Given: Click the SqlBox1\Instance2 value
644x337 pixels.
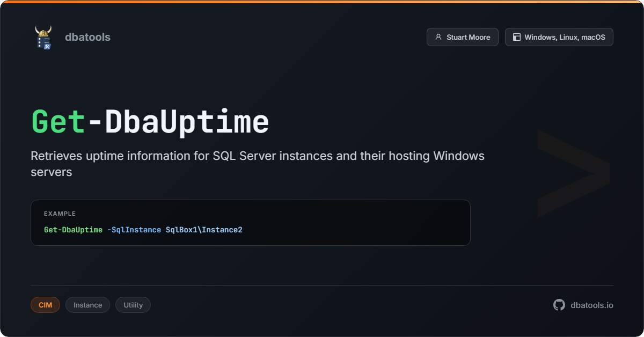Looking at the screenshot, I should tap(204, 230).
